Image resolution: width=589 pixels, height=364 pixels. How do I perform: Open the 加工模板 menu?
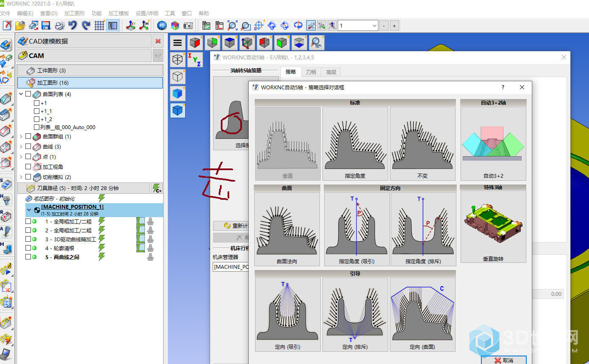point(118,14)
